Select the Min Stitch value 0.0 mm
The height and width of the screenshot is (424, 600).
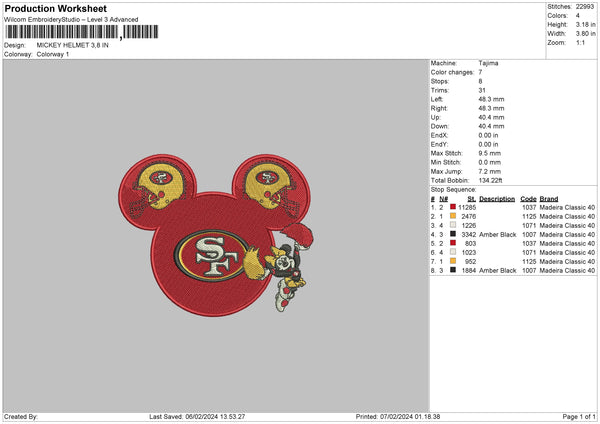[x=489, y=162]
